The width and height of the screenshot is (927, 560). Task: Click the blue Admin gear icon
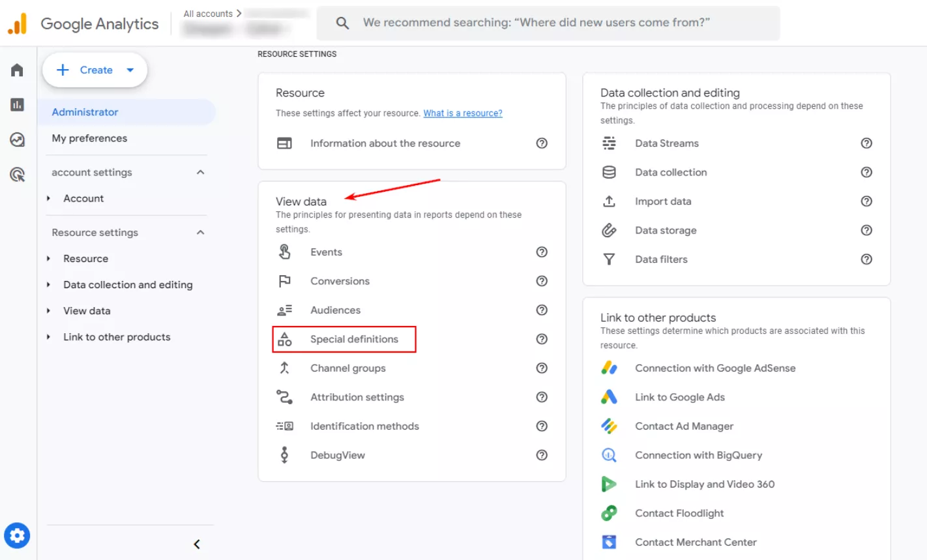coord(17,536)
